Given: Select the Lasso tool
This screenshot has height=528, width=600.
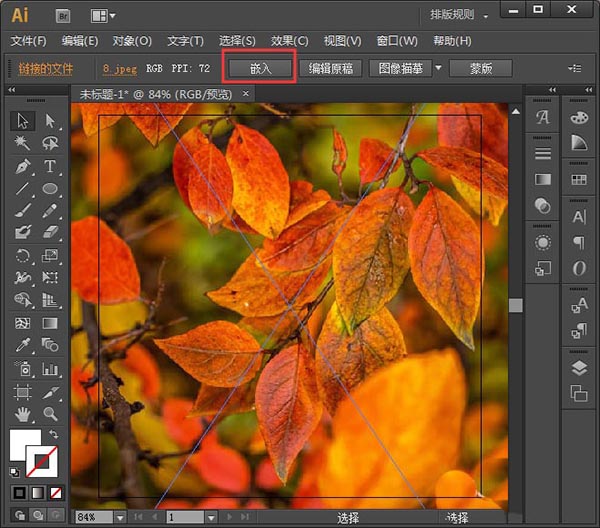Looking at the screenshot, I should pos(50,143).
